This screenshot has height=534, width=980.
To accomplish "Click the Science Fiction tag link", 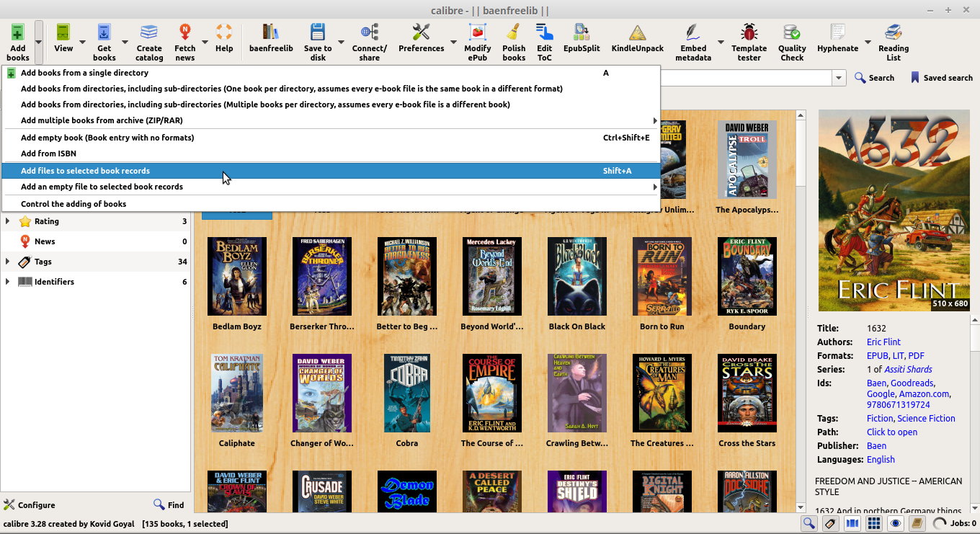I will [x=926, y=419].
